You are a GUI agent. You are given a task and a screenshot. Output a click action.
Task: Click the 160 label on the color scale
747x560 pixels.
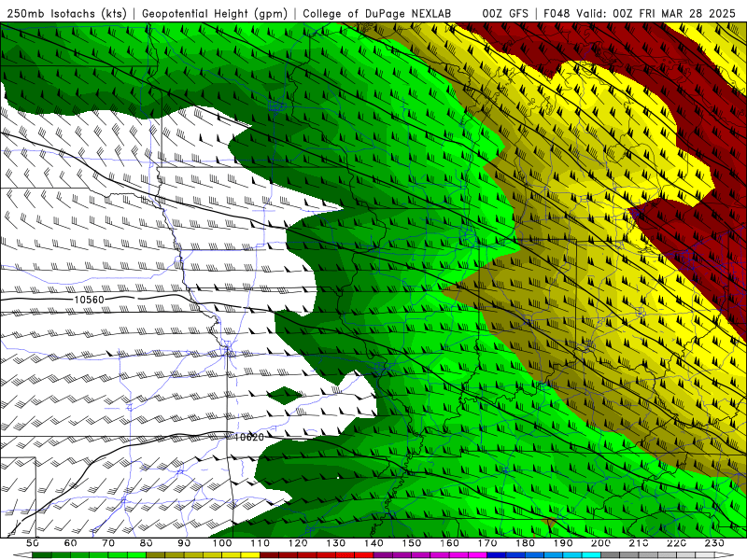[449, 543]
